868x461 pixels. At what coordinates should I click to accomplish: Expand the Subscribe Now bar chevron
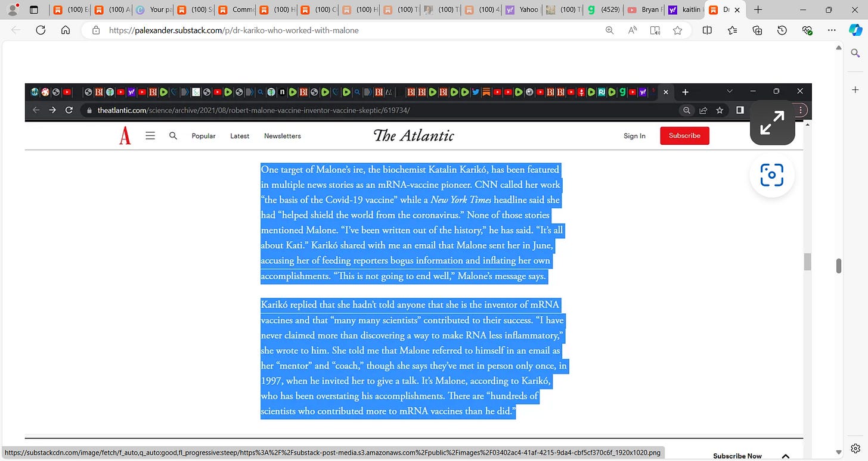786,456
